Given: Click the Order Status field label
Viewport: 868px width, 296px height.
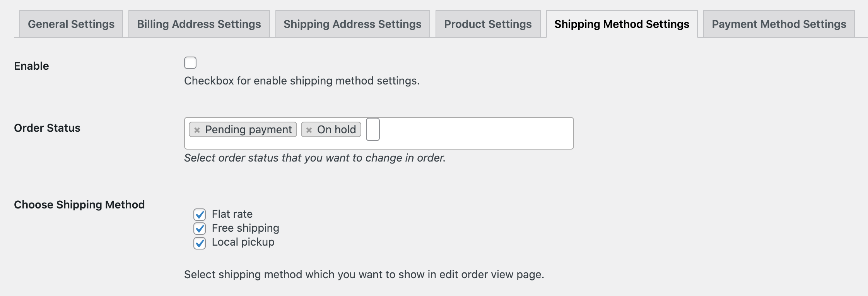Looking at the screenshot, I should click(47, 128).
